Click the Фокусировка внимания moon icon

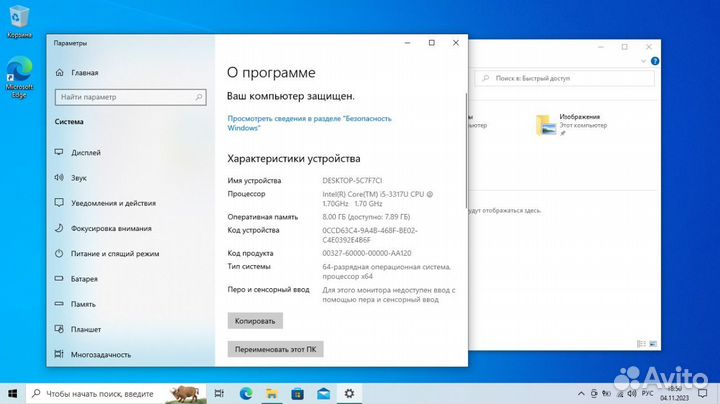click(59, 228)
